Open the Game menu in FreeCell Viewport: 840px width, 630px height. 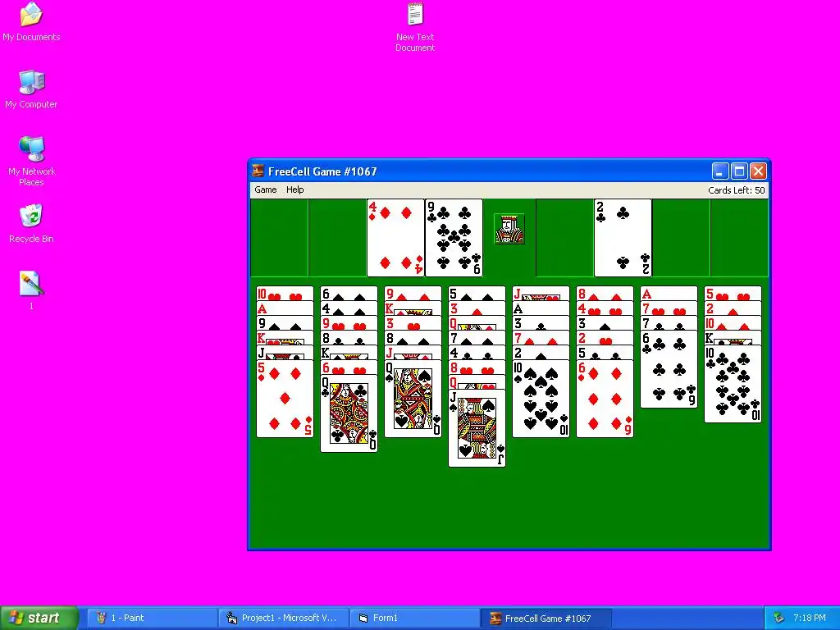point(265,189)
